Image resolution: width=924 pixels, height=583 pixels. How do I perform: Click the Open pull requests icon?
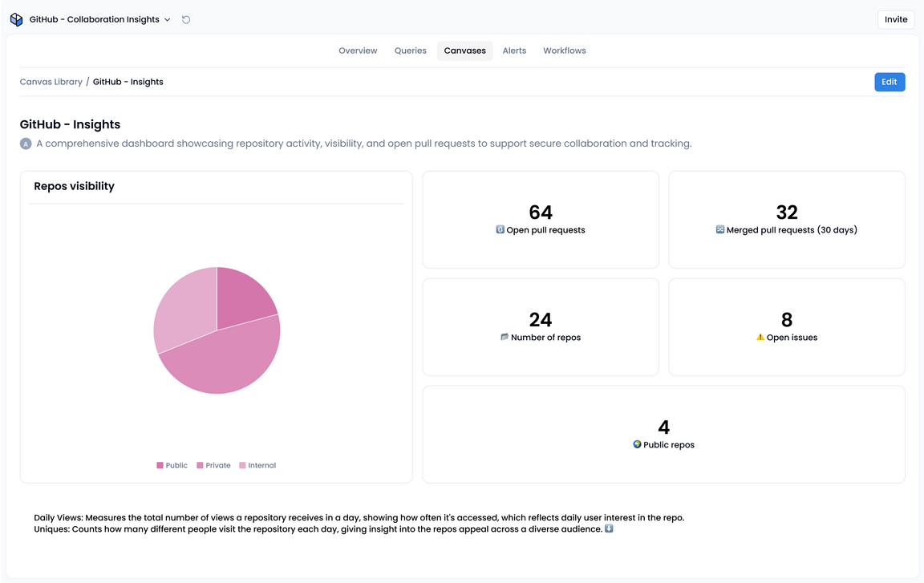(500, 229)
